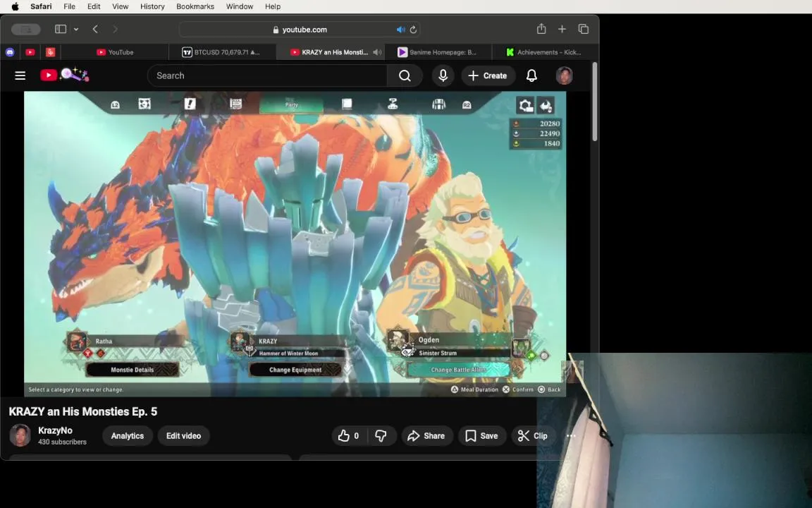The width and height of the screenshot is (812, 508).
Task: Open YouTube notifications bell
Action: click(x=531, y=75)
